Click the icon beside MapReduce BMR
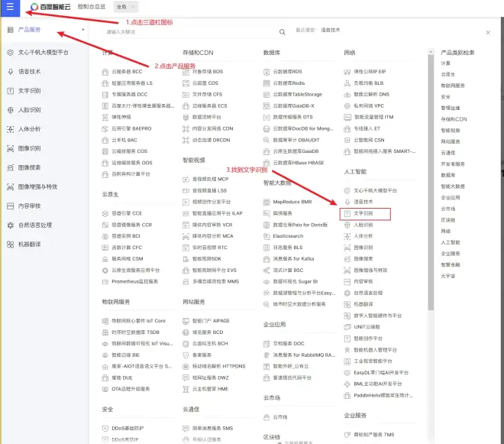 (x=267, y=202)
